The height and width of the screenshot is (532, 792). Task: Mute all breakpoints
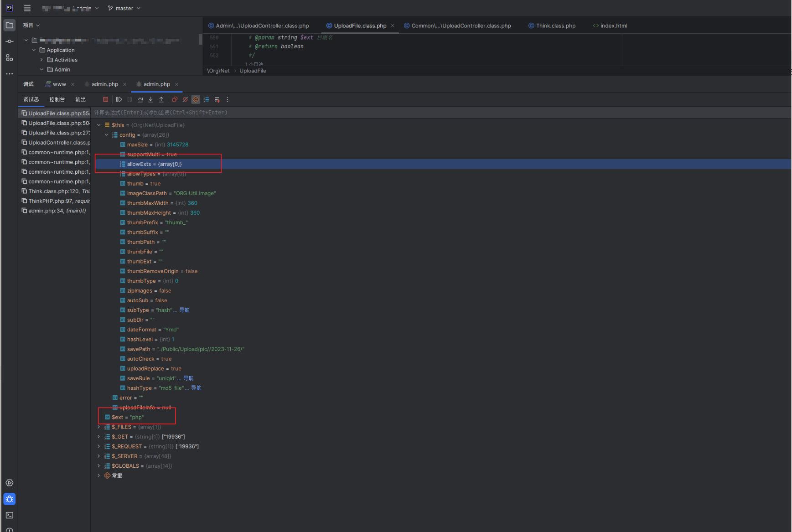tap(185, 99)
